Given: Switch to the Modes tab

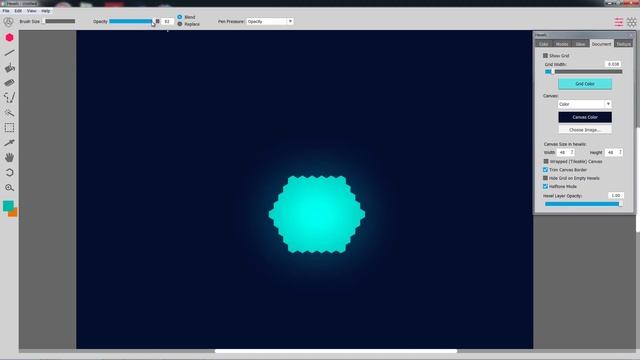Looking at the screenshot, I should (562, 44).
